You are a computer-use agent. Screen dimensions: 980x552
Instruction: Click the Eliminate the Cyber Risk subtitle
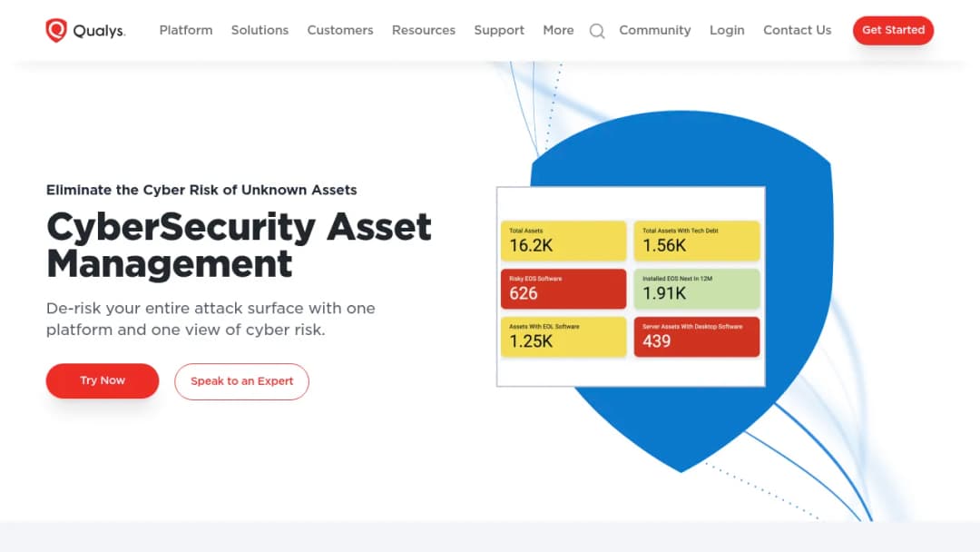[x=201, y=190]
